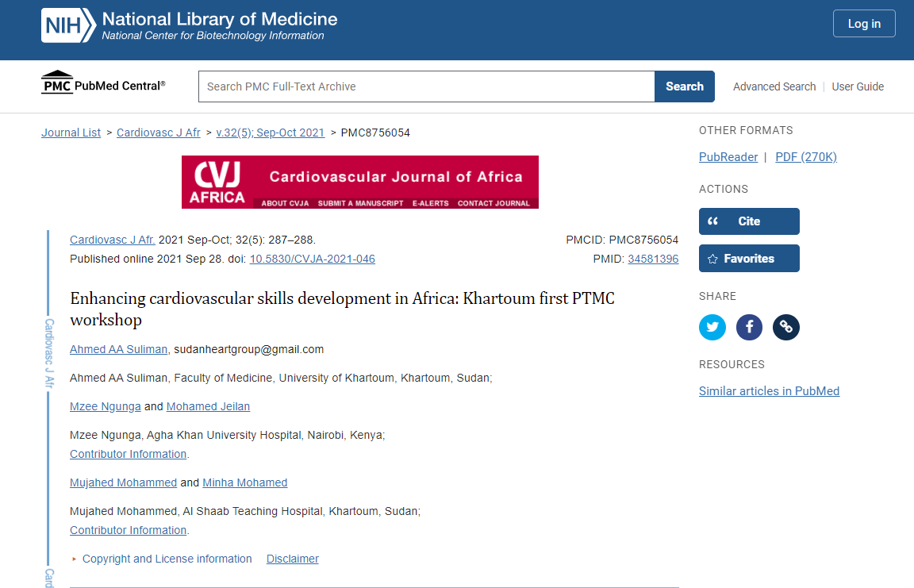Open Similar articles in PubMed

tap(768, 391)
